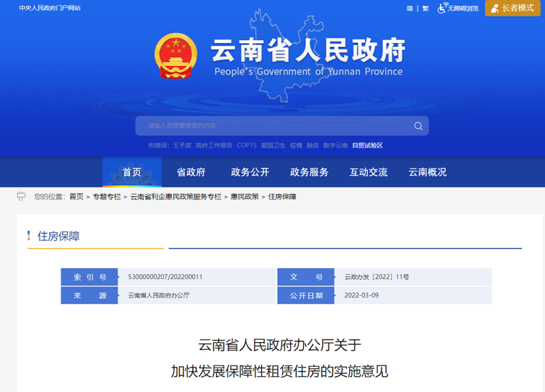Switch to simplified Chinese 简
545x392 pixels.
tap(410, 9)
